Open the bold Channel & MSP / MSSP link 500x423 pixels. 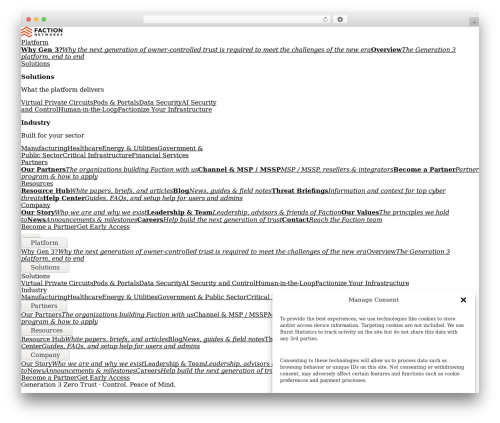(x=239, y=169)
